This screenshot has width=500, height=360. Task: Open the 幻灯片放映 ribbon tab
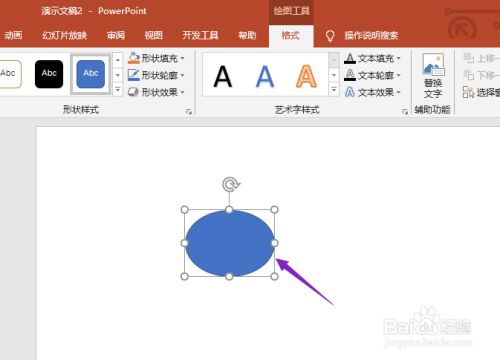tap(64, 35)
